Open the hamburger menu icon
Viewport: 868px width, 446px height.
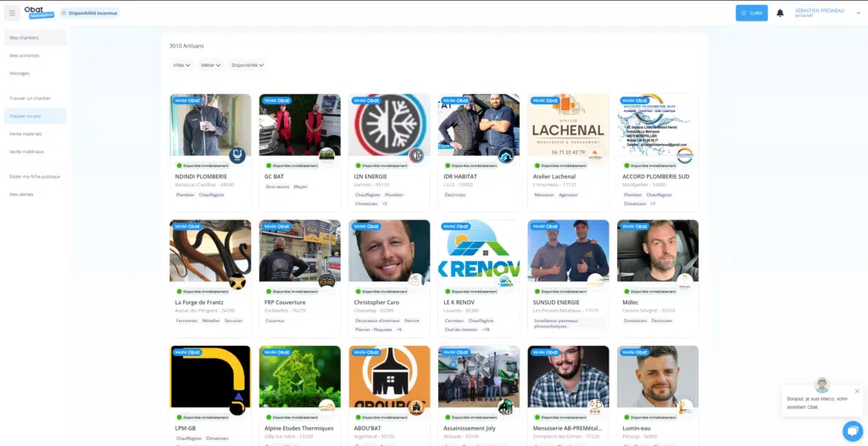click(12, 13)
